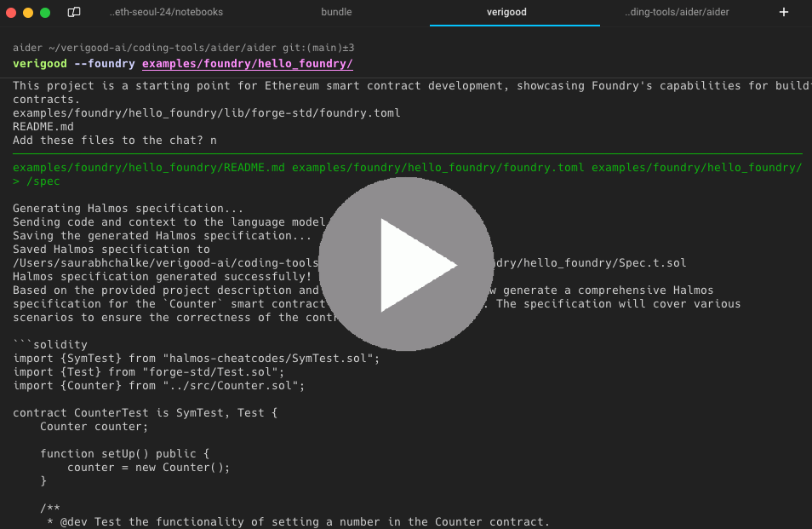Switch to the ..eth-seoul-24/notebooks tab

tap(166, 12)
